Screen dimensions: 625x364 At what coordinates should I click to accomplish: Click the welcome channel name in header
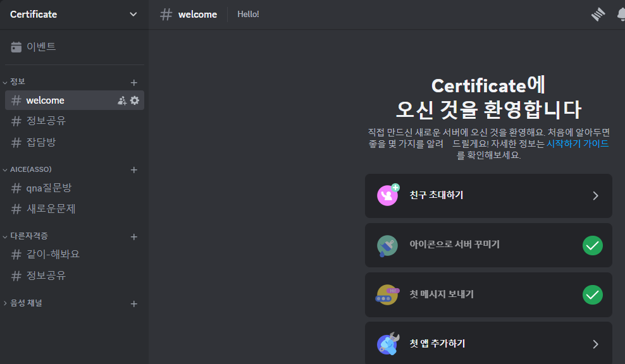click(x=198, y=15)
